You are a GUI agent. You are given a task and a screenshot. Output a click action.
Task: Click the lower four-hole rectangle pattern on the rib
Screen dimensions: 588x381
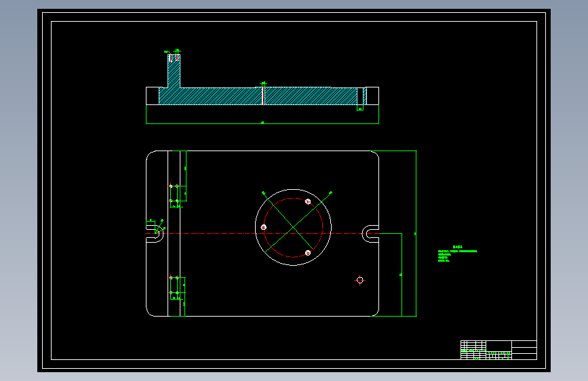[x=174, y=285]
